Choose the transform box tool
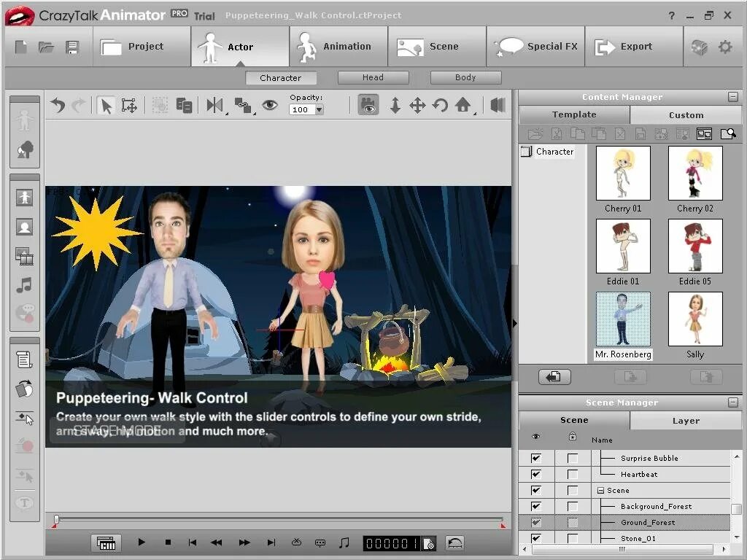This screenshot has height=560, width=747. [129, 105]
